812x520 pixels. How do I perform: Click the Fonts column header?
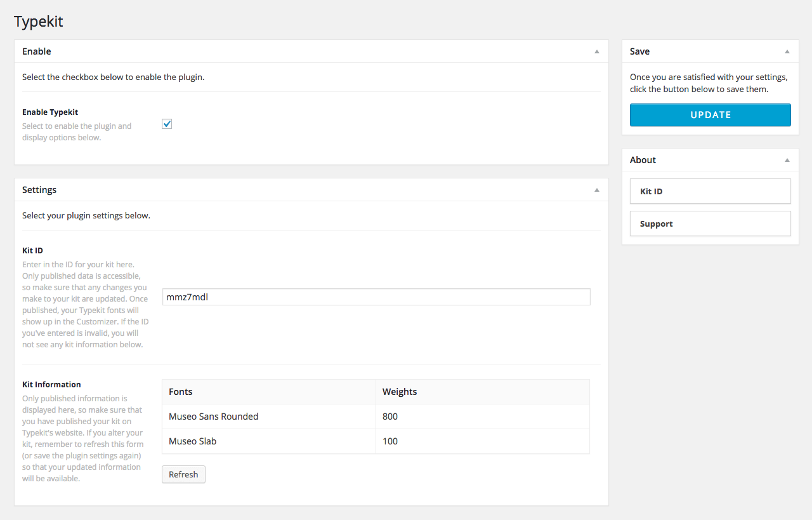(181, 392)
